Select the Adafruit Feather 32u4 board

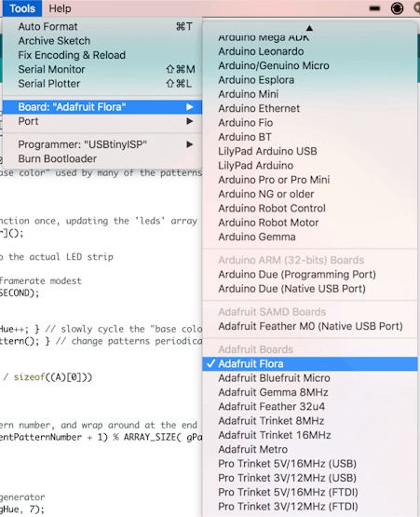pos(310,406)
